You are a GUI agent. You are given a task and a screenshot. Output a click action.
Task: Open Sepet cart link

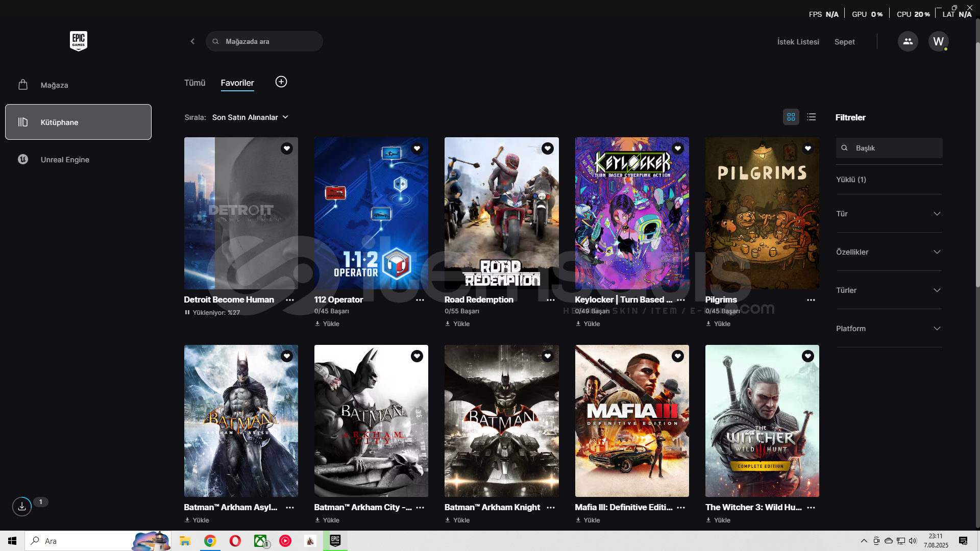(844, 42)
